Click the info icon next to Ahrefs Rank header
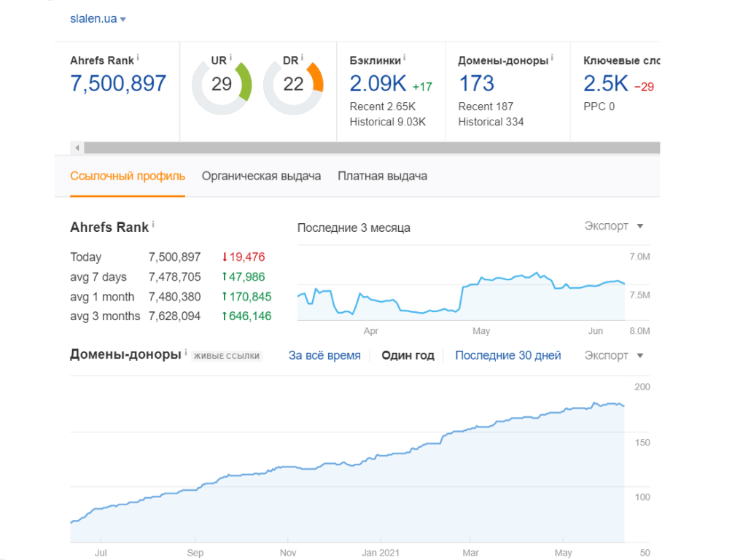Image resolution: width=743 pixels, height=560 pixels. 138,58
